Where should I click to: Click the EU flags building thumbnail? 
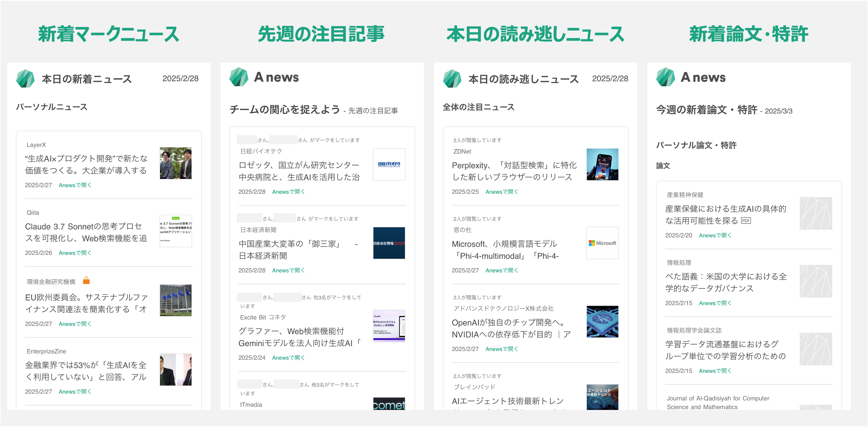[x=176, y=300]
